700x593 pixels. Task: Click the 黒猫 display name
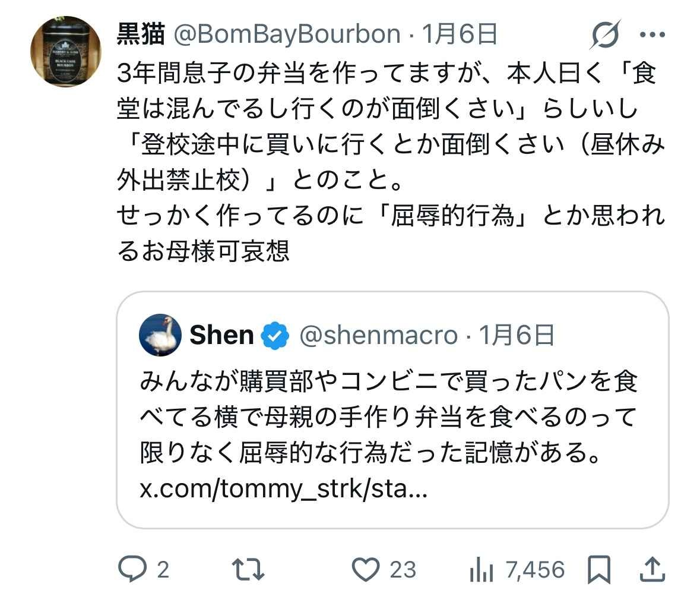click(x=141, y=35)
